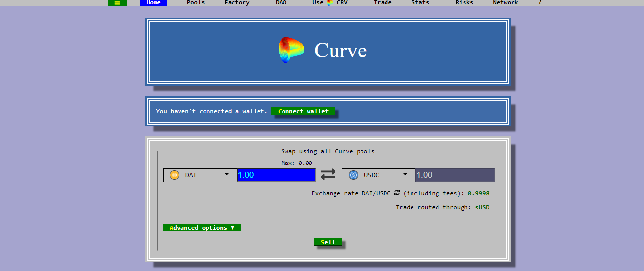644x271 pixels.
Task: Click the Curve title text
Action: click(341, 50)
